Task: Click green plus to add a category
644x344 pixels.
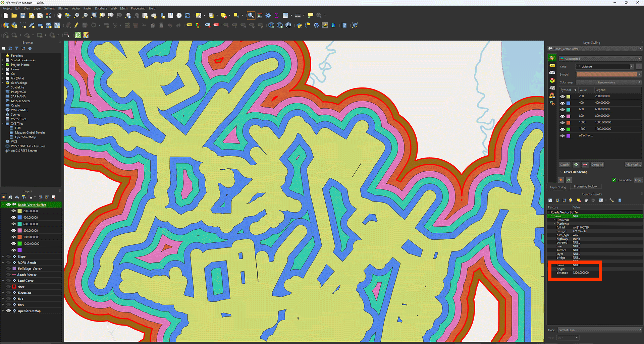Action: [x=576, y=165]
